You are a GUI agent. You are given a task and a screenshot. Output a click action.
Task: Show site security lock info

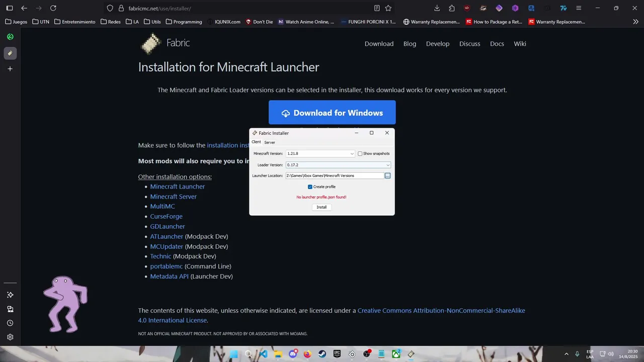pos(121,8)
